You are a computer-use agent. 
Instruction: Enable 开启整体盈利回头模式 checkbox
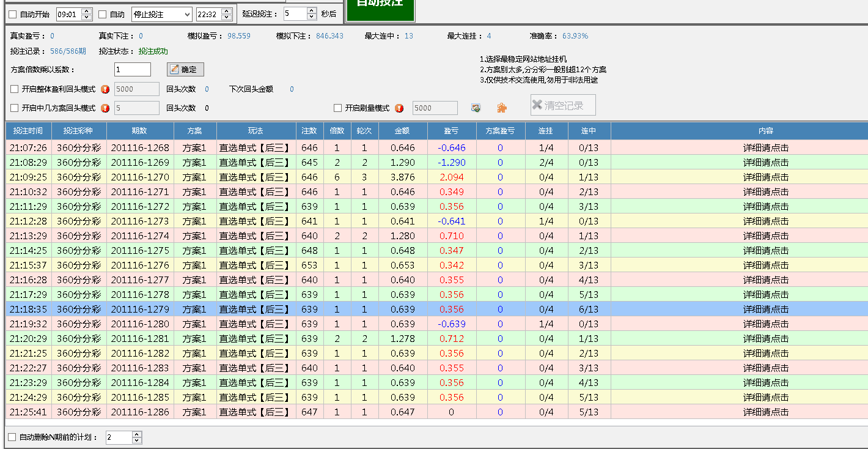tap(15, 89)
